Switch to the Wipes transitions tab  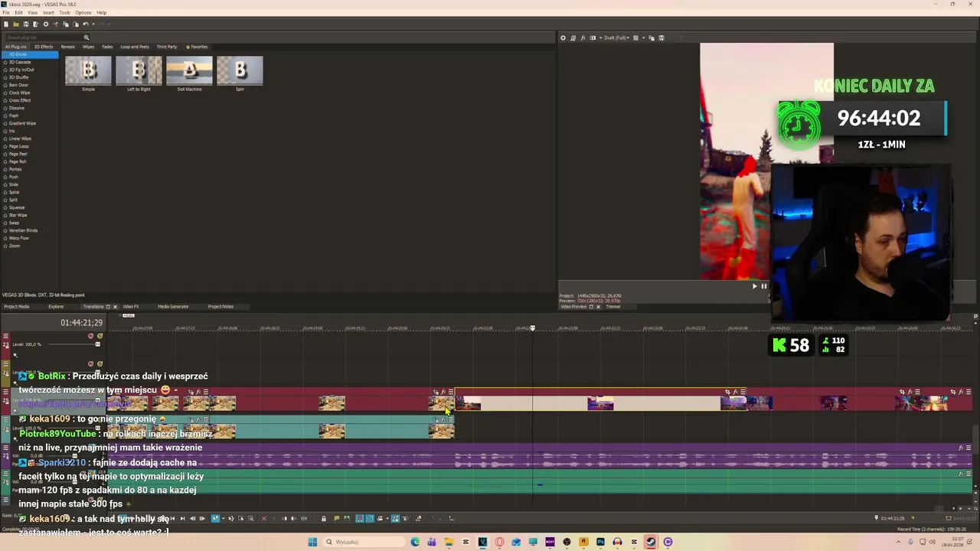88,47
